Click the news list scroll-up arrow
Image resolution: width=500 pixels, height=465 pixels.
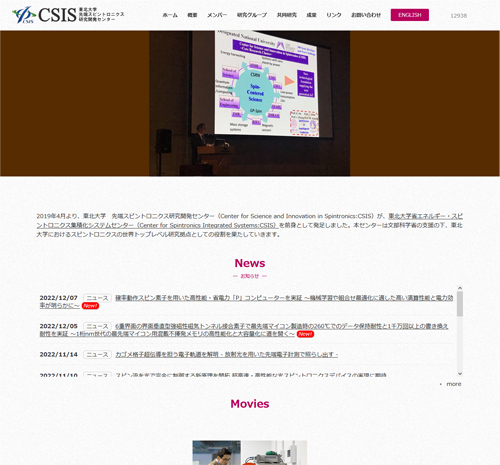pos(460,288)
